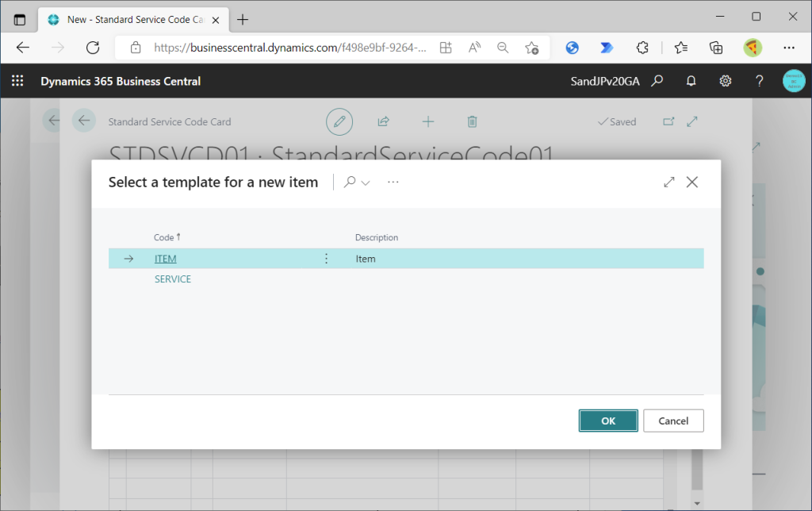Close the template dialog with X
This screenshot has height=511, width=812.
(691, 182)
